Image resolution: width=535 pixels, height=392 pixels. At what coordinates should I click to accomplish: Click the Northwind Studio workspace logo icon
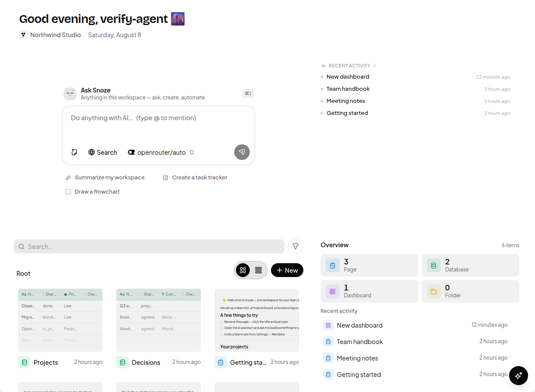23,35
